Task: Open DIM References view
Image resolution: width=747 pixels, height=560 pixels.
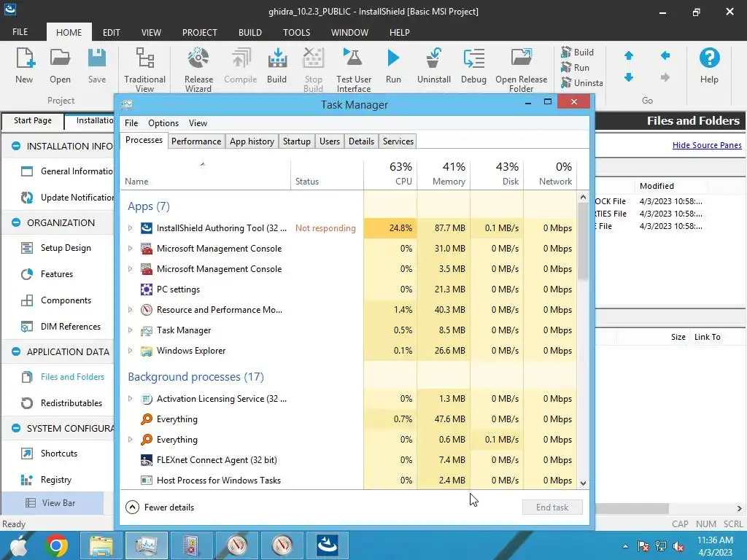Action: point(61,327)
